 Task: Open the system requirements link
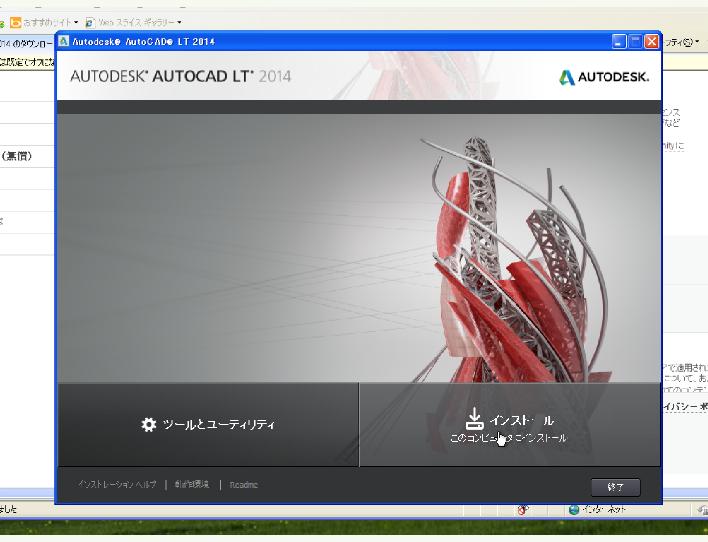[x=192, y=485]
